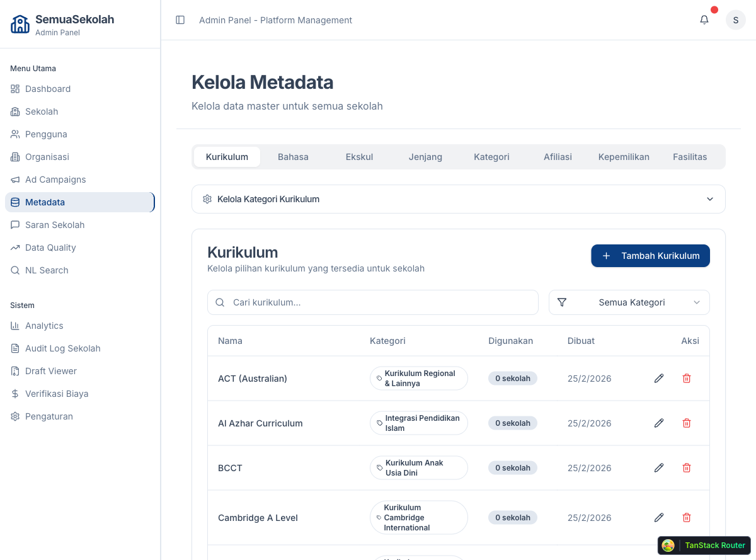
Task: Toggle the sidebar collapse control in header
Action: pos(180,20)
